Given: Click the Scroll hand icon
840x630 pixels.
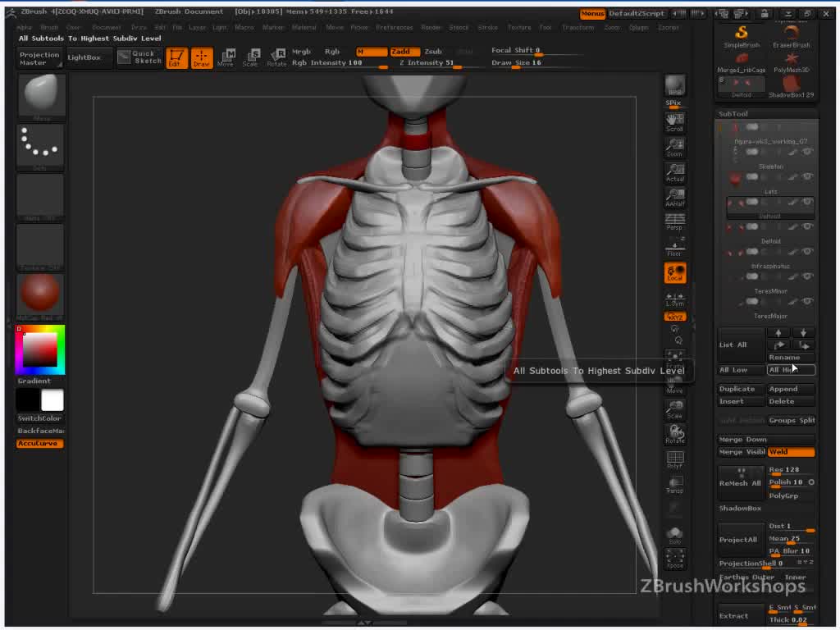Looking at the screenshot, I should 674,123.
